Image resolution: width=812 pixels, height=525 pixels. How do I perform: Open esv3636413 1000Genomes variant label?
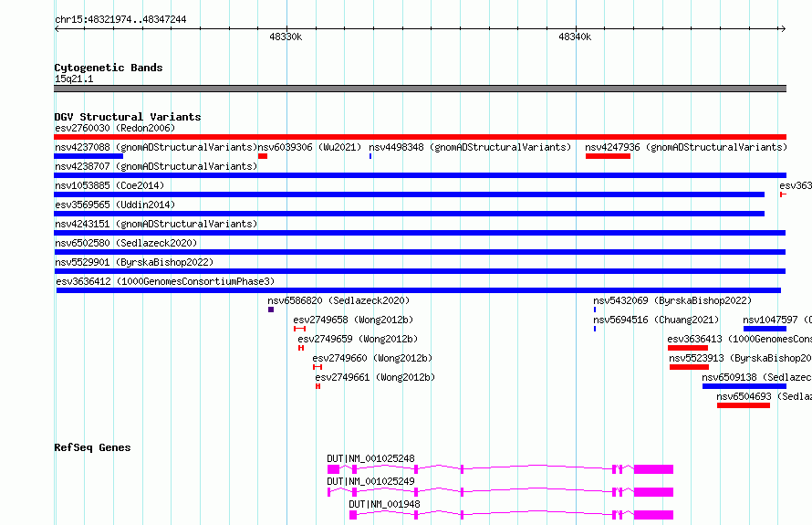[740, 339]
